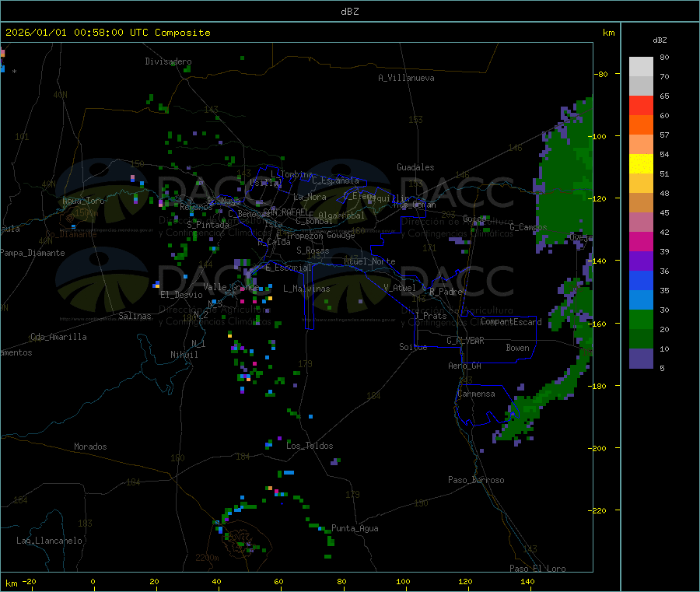This screenshot has height=592, width=700.
Task: Click the La_Nora map label
Action: (x=310, y=197)
